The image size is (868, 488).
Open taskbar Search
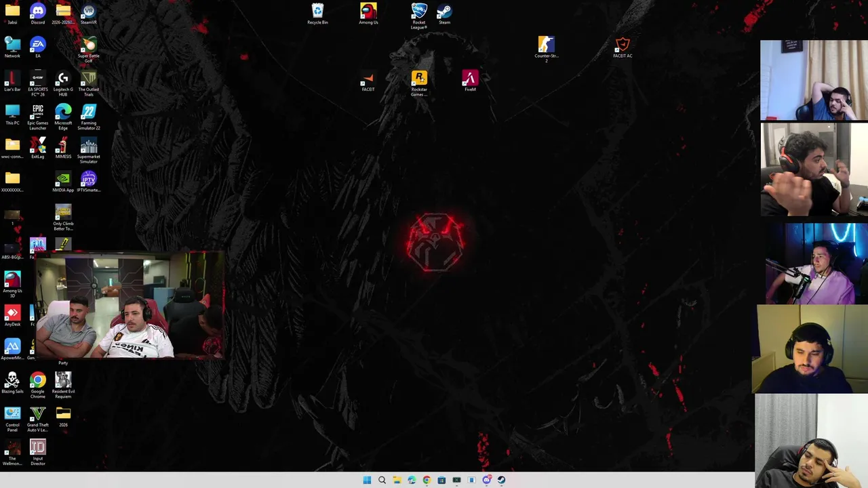tap(382, 480)
